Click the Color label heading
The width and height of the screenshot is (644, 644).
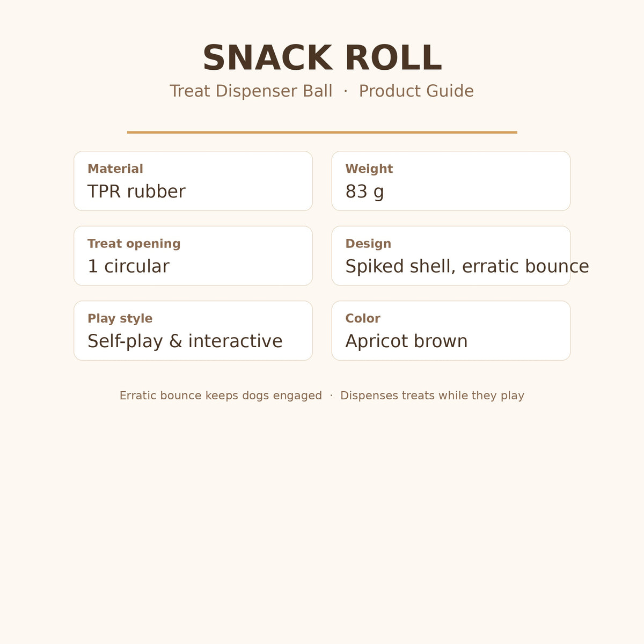pyautogui.click(x=363, y=318)
